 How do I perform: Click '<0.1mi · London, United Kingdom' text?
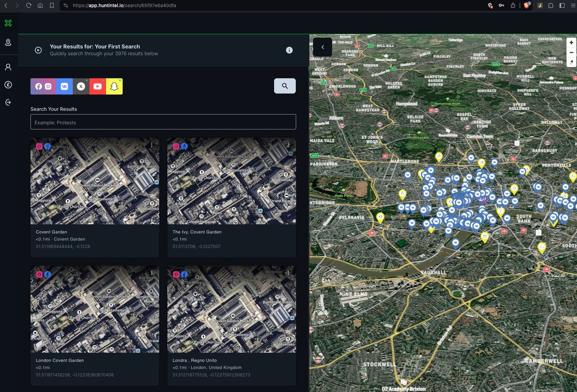click(207, 367)
